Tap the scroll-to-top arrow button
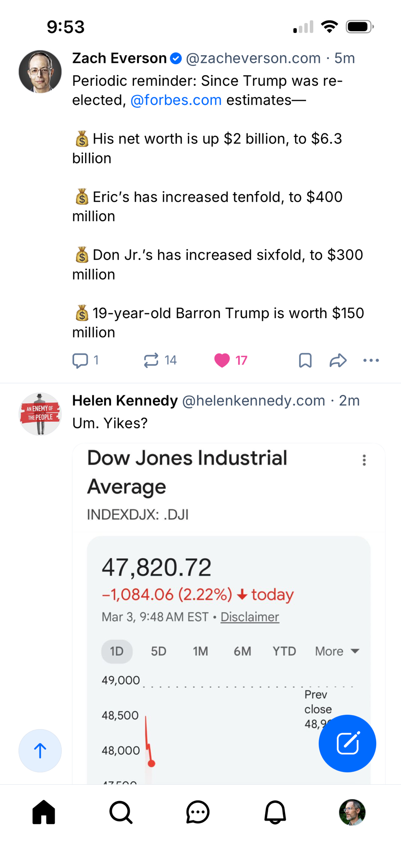 point(40,750)
